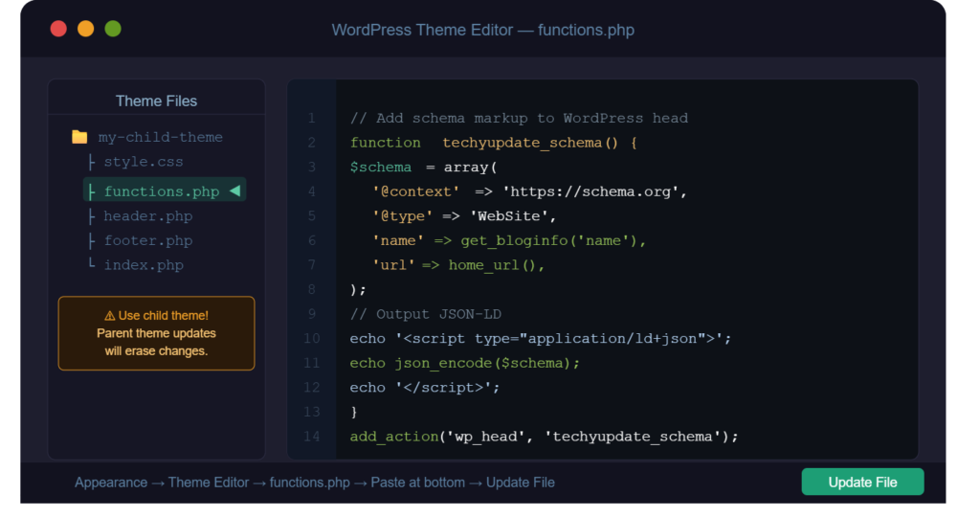Click 'Appearance' in the bottom breadcrumb
Screen dimensions: 980x517
point(111,483)
